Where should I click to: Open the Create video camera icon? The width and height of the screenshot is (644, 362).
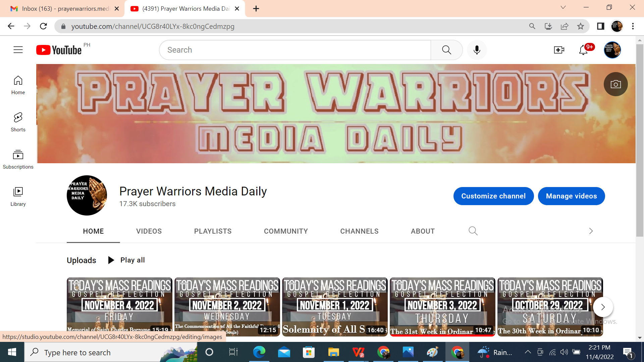pyautogui.click(x=559, y=50)
